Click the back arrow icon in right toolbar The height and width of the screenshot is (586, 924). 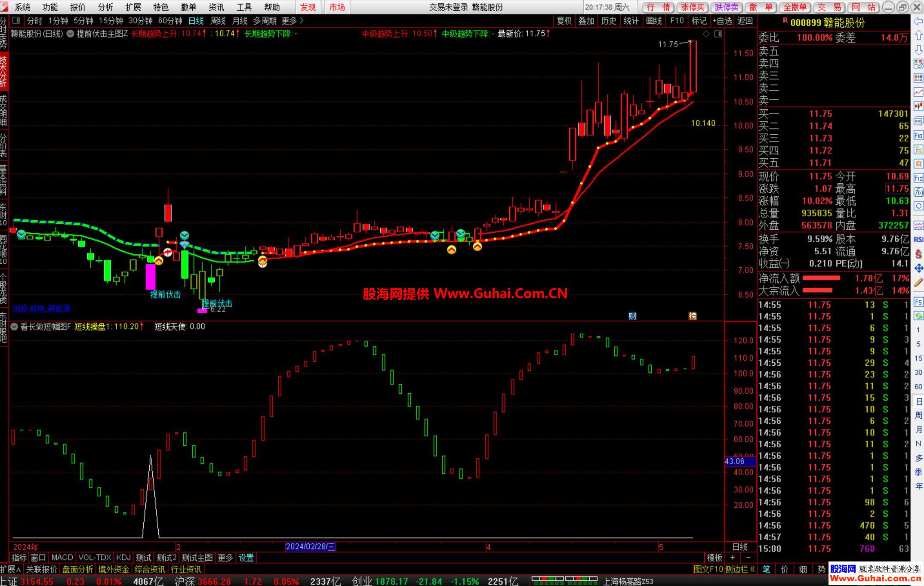click(918, 22)
